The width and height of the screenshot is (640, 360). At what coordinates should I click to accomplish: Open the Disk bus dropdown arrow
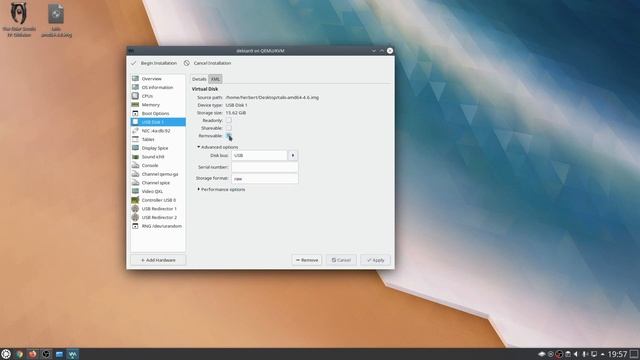coord(293,156)
